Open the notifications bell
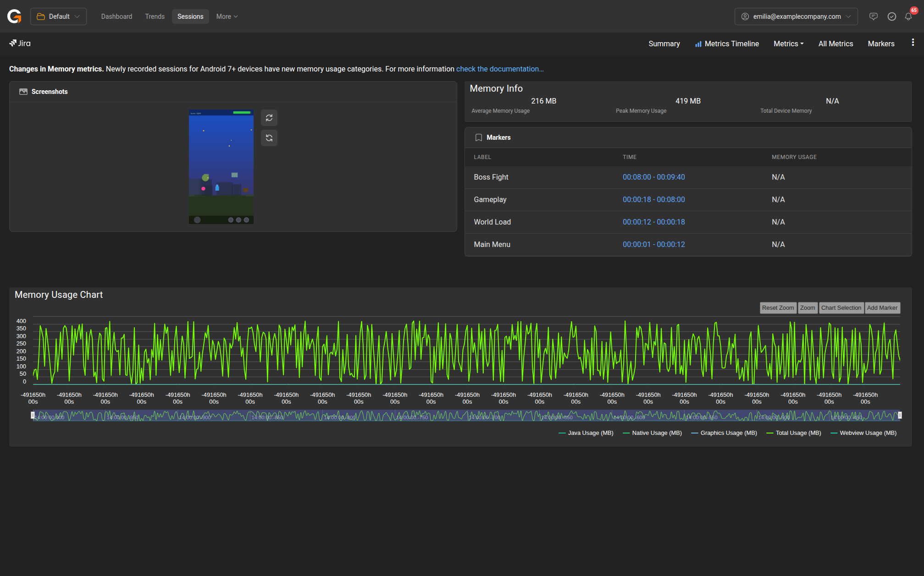The image size is (924, 576). [x=908, y=16]
